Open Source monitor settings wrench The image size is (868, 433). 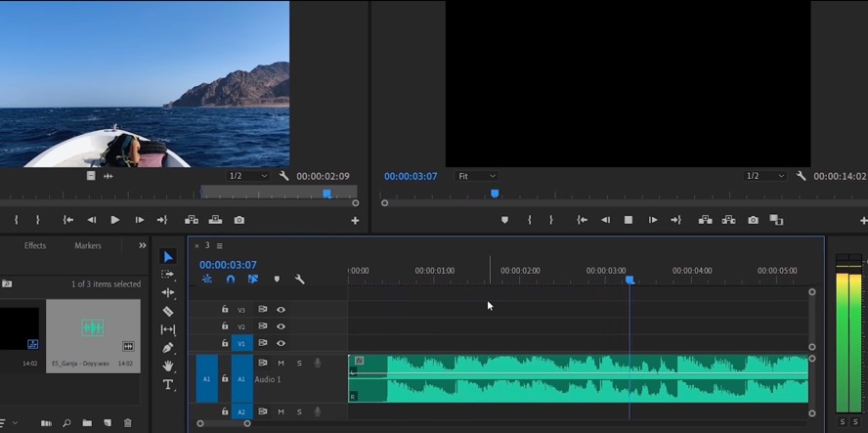pyautogui.click(x=284, y=176)
